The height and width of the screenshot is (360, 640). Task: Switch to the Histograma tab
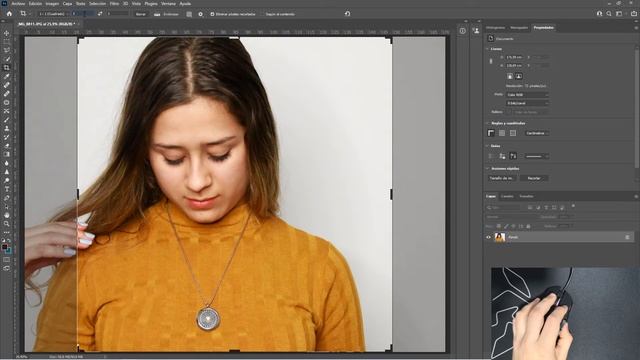tap(495, 27)
